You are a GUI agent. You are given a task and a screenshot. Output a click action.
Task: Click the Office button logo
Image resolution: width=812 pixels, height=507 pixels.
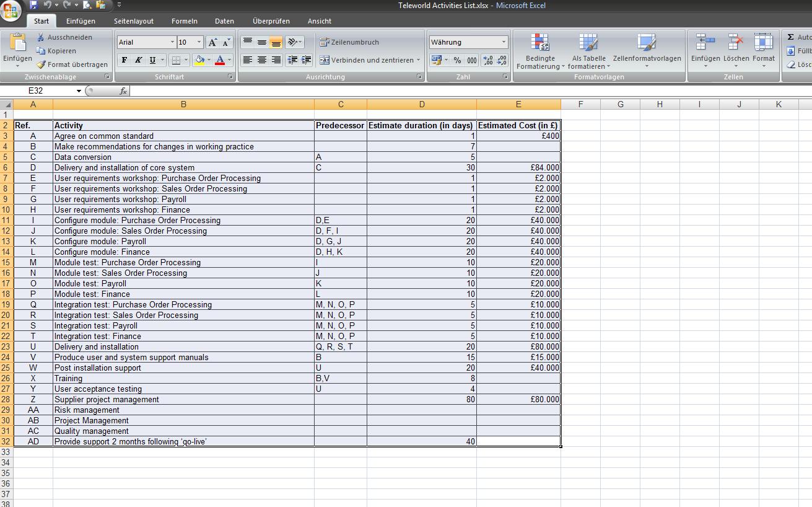11,11
